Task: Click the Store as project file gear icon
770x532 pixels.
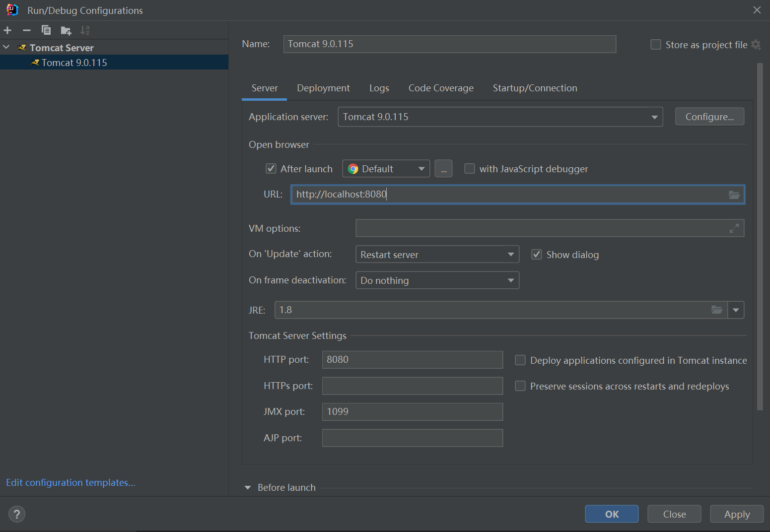Action: [756, 45]
